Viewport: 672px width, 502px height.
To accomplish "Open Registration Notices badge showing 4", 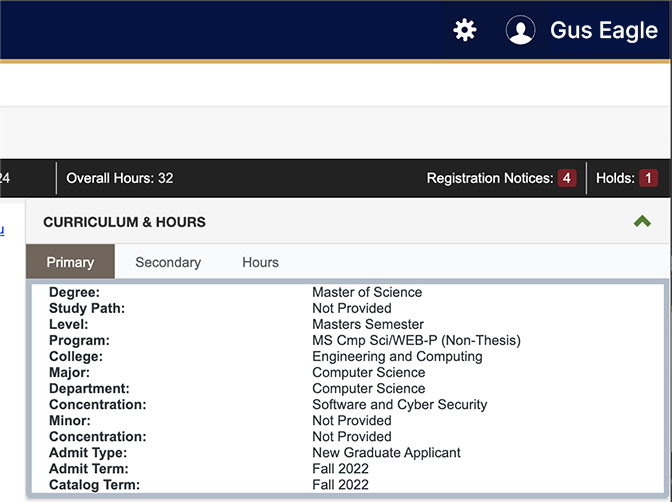I will 567,178.
